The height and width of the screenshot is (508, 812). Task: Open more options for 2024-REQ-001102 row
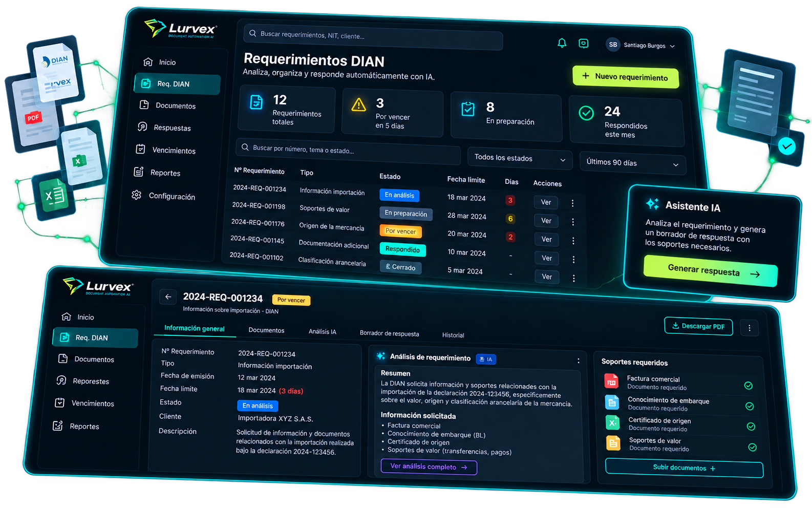click(x=574, y=278)
